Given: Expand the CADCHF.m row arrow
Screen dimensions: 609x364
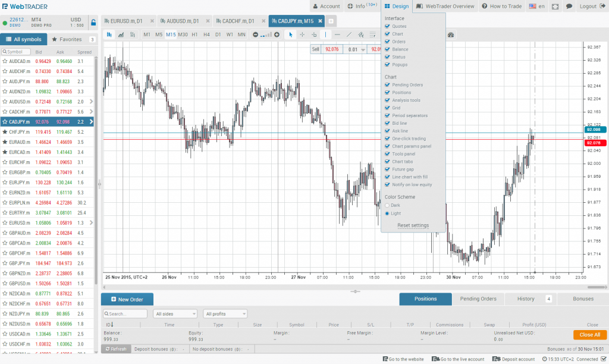Looking at the screenshot, I should point(91,111).
